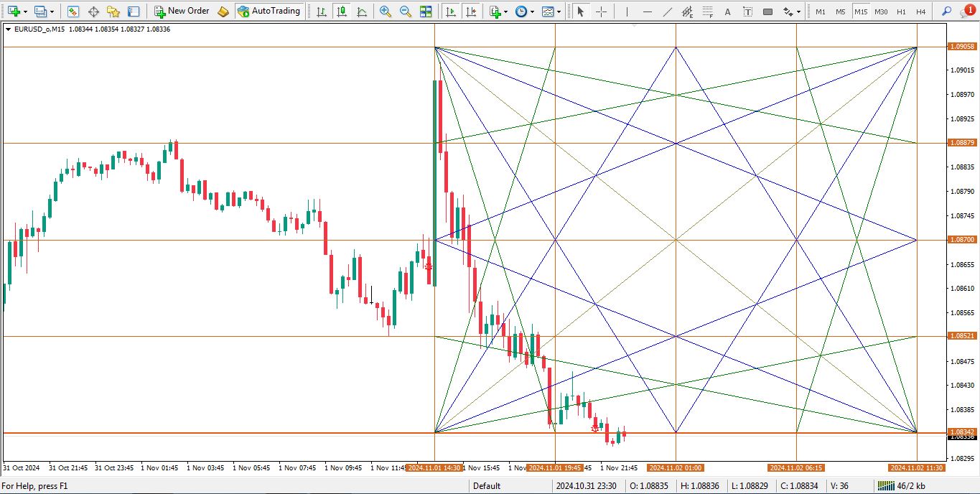Zoom in on the chart

(x=385, y=11)
